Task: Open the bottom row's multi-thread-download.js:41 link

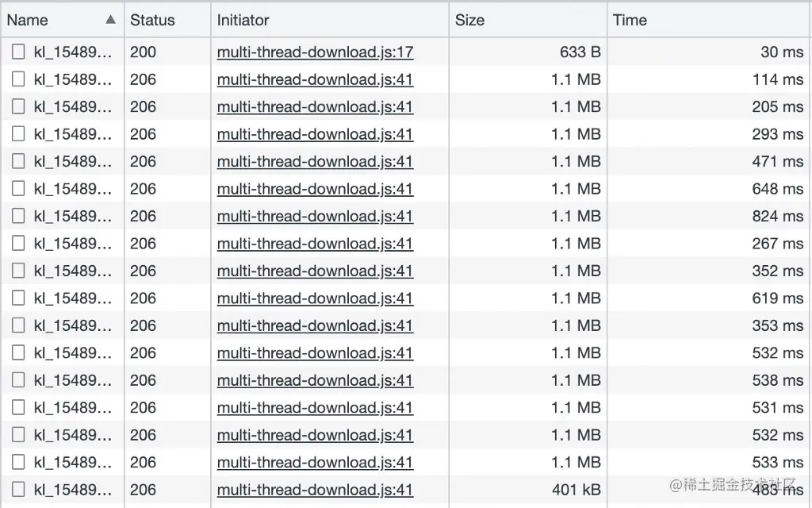Action: point(315,490)
